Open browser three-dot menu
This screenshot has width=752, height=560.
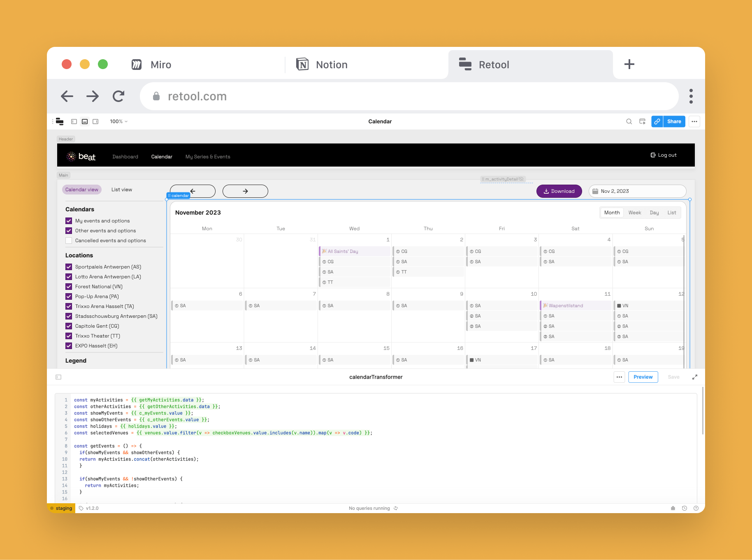pos(691,96)
